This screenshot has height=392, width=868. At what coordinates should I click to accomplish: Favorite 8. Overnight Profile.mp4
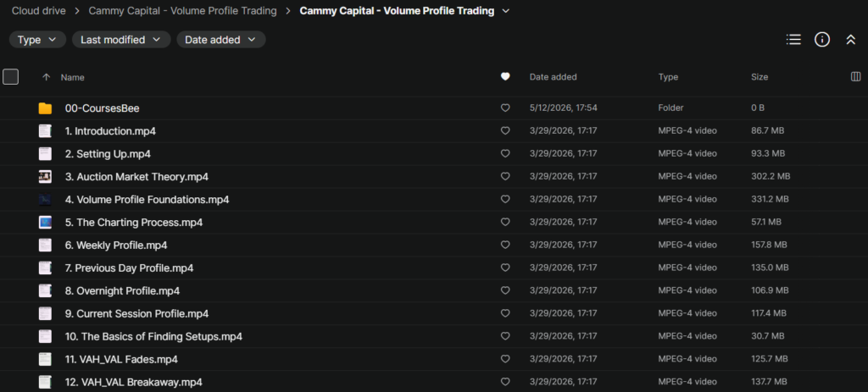(x=505, y=290)
